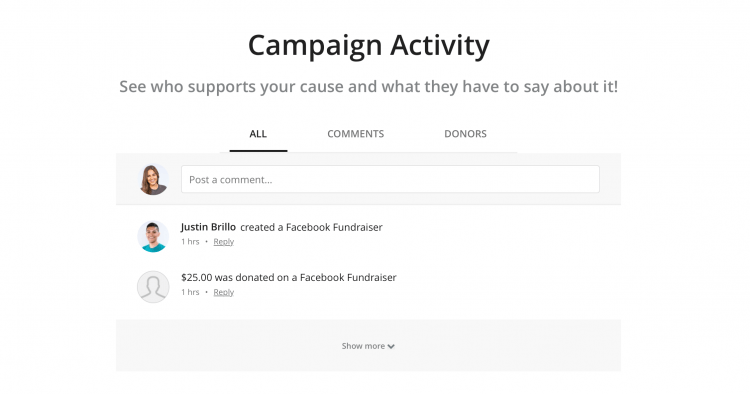Click the 1 hrs timestamp under Justin Brillo
This screenshot has width=750, height=394.
pos(190,241)
